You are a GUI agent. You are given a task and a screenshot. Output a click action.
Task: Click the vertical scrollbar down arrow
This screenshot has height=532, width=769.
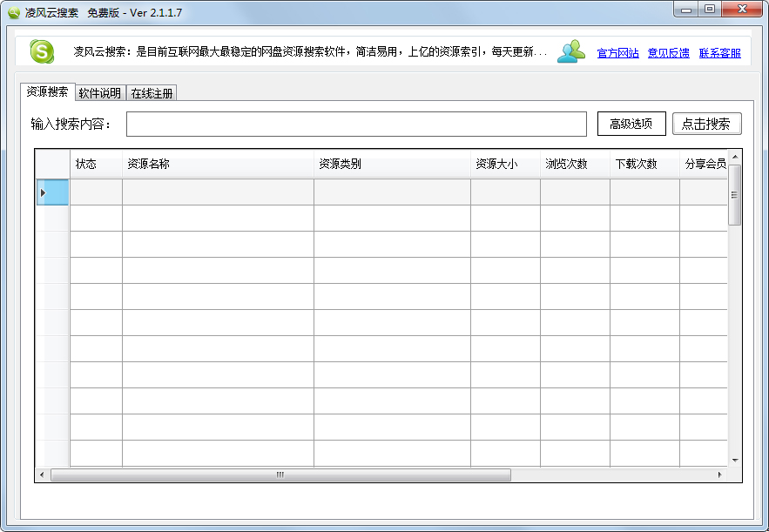point(735,460)
